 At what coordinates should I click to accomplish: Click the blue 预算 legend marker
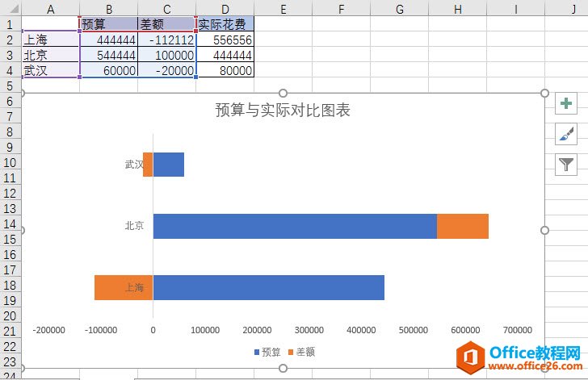(x=258, y=353)
